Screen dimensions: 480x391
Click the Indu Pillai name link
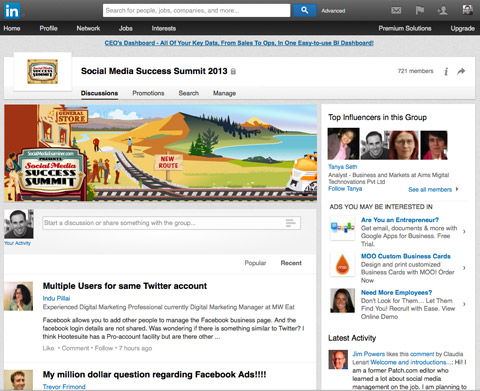coord(56,298)
